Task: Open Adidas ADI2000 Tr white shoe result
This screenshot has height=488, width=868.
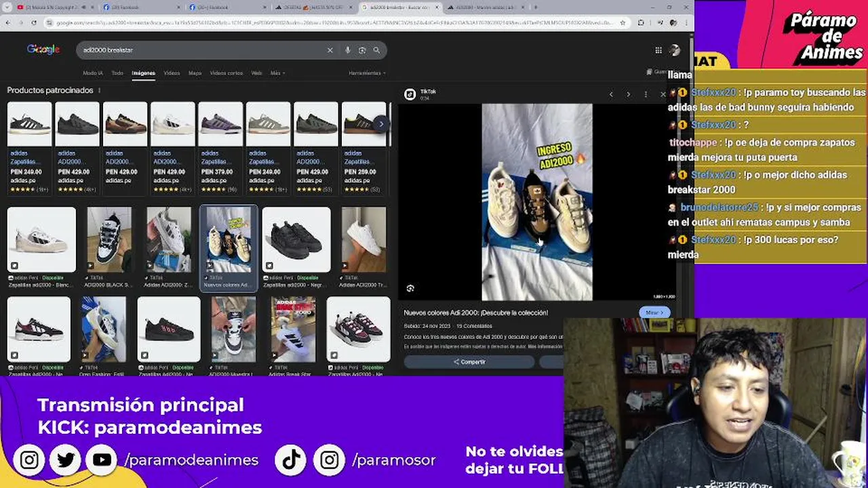Action: pyautogui.click(x=363, y=247)
